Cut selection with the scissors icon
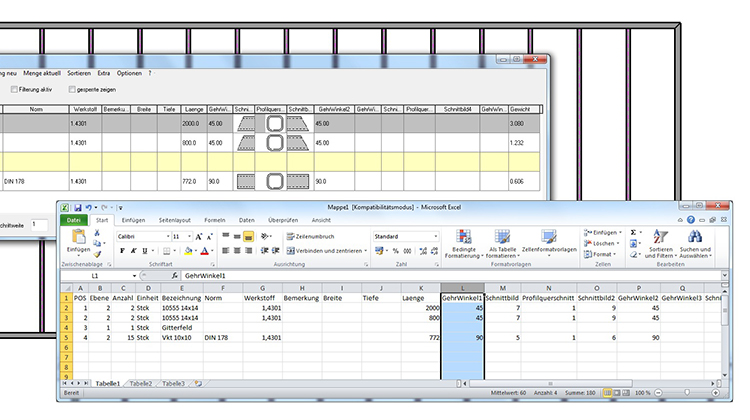The height and width of the screenshot is (420, 750). (x=97, y=232)
